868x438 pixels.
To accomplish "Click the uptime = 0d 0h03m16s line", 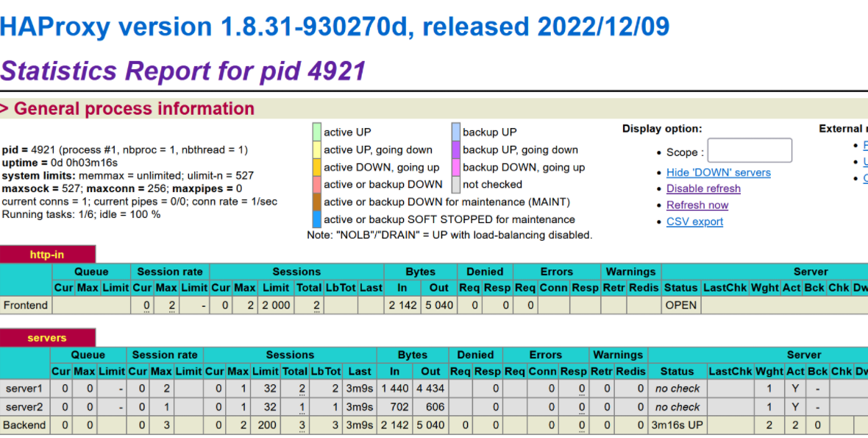I will pyautogui.click(x=60, y=163).
